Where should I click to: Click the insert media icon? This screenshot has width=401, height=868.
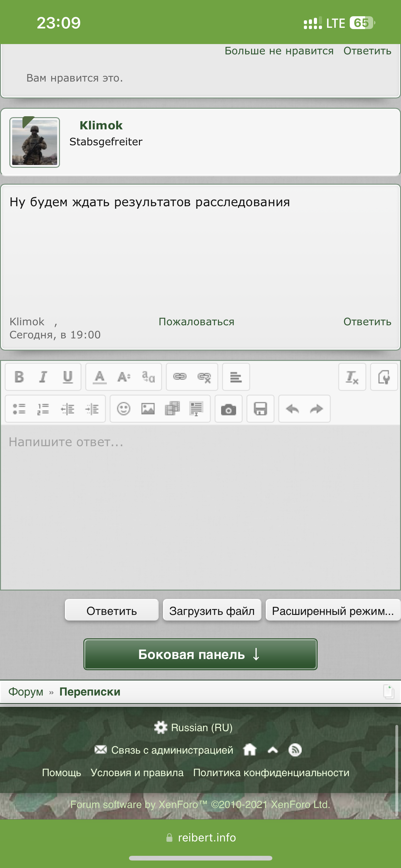click(172, 409)
